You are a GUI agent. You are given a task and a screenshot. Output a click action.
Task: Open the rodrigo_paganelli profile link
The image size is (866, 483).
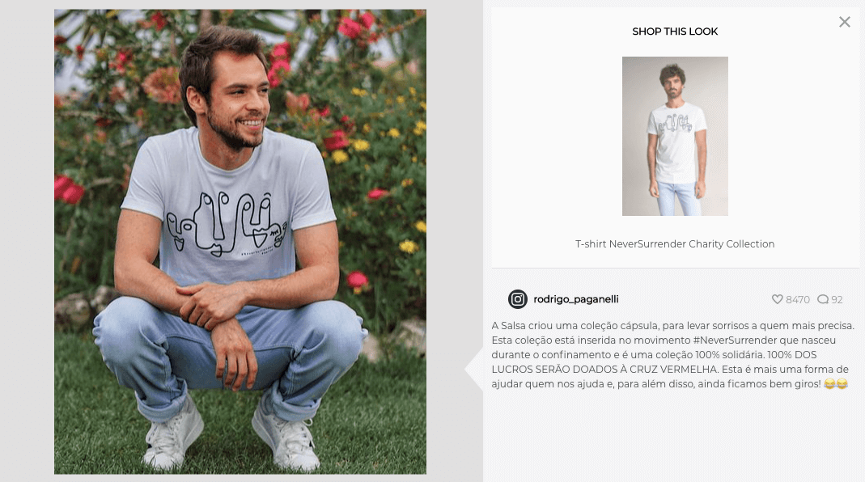575,299
